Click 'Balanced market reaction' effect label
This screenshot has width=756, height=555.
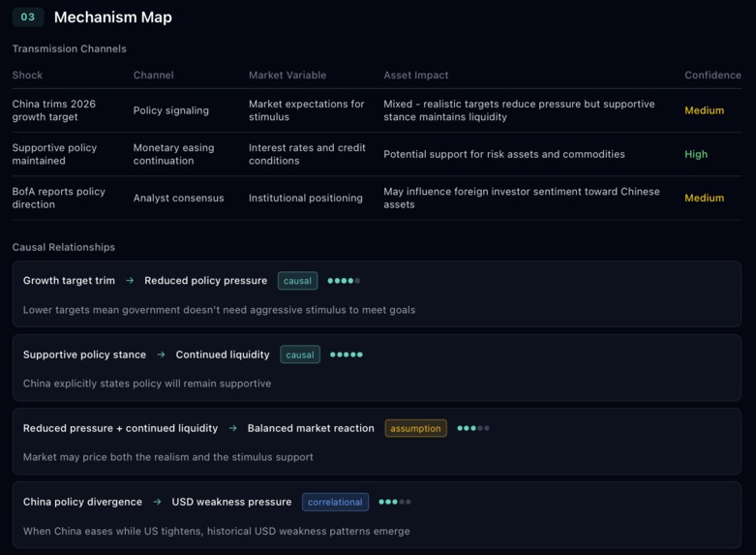point(311,428)
